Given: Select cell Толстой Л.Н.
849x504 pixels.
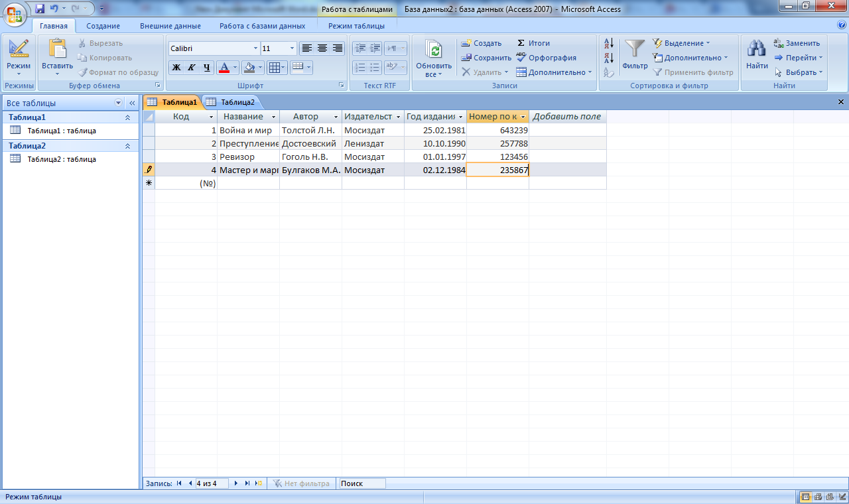Looking at the screenshot, I should 310,130.
